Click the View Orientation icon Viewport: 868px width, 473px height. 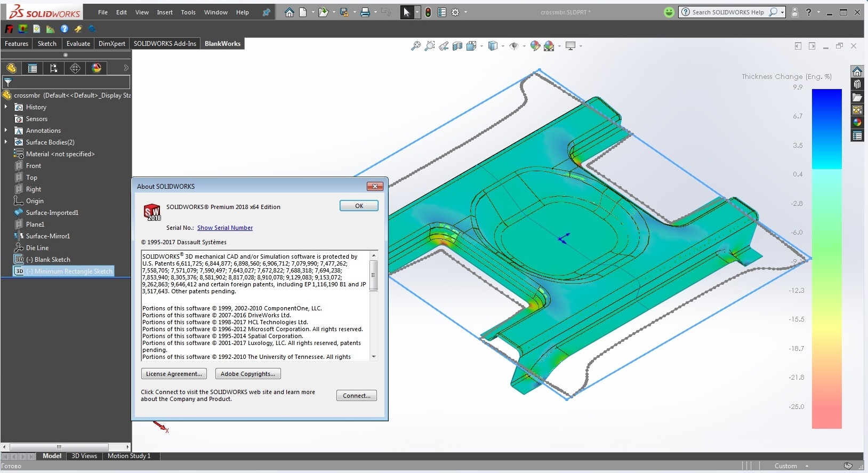[471, 46]
